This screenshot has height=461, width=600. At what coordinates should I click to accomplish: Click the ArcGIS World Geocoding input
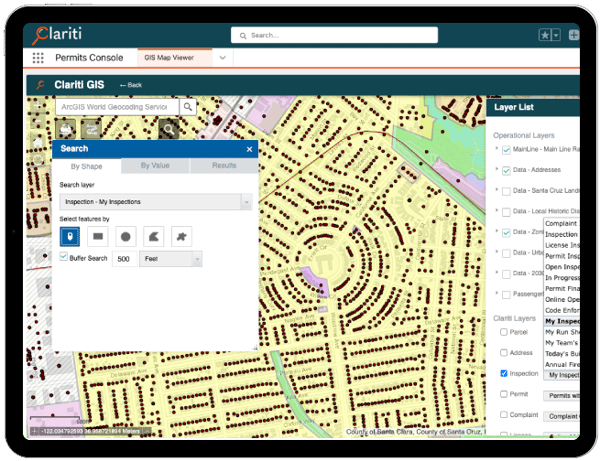coord(117,107)
